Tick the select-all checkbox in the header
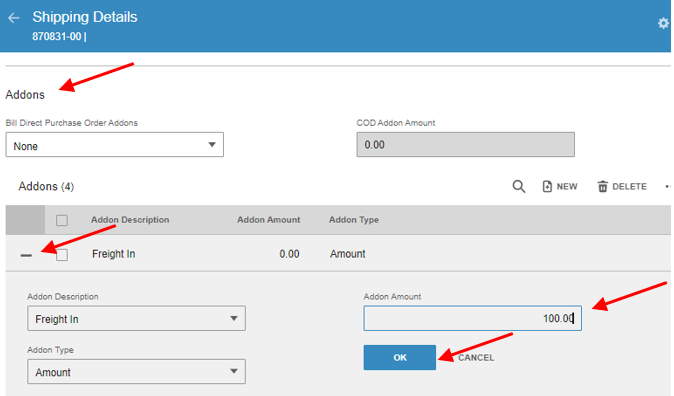The width and height of the screenshot is (674, 396). click(x=62, y=220)
